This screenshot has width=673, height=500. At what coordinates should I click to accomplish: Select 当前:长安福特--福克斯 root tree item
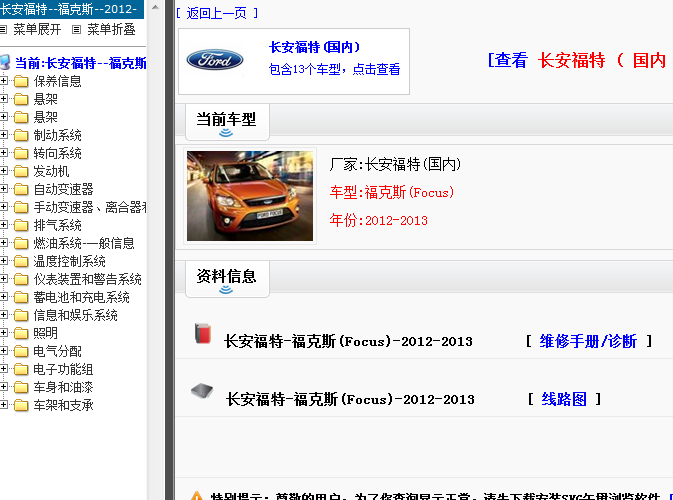tap(81, 63)
